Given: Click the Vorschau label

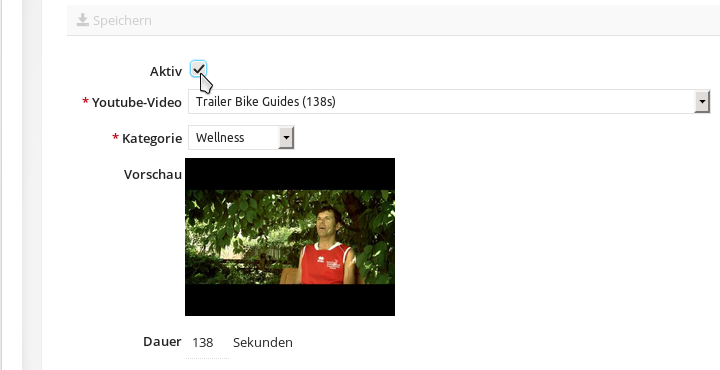Looking at the screenshot, I should coord(153,174).
